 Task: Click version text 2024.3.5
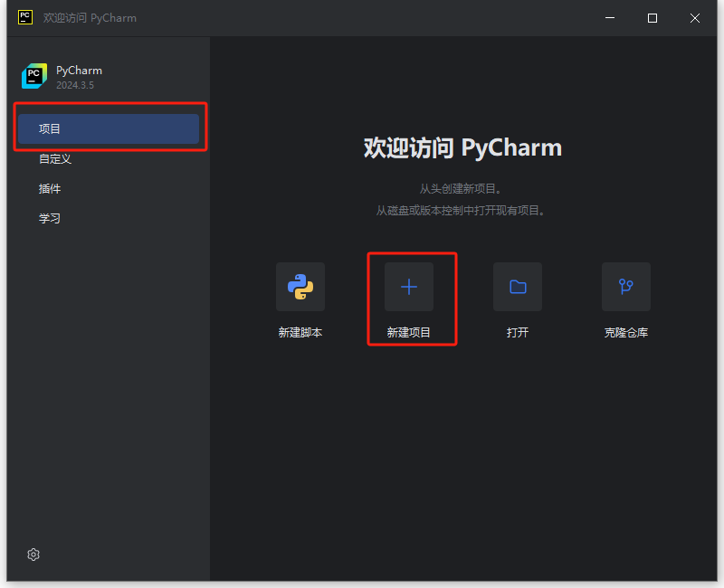[x=75, y=85]
